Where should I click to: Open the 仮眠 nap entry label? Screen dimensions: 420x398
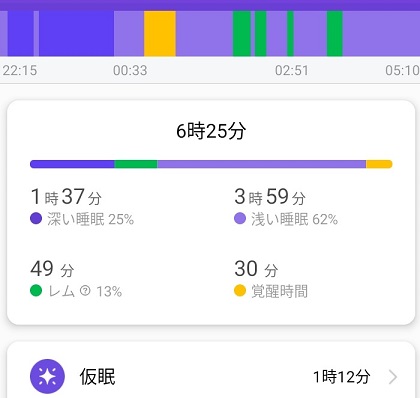(x=97, y=377)
